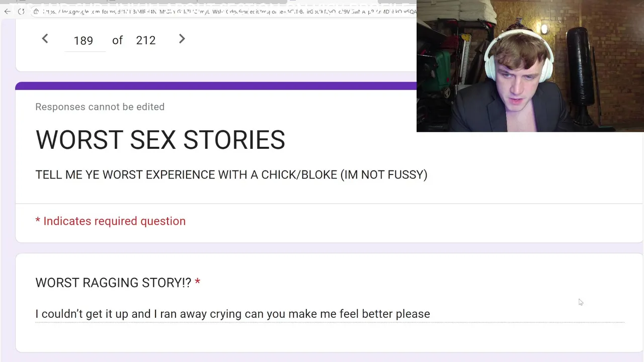The width and height of the screenshot is (644, 362).
Task: View the previous response with the left chevron
Action: coord(45,39)
